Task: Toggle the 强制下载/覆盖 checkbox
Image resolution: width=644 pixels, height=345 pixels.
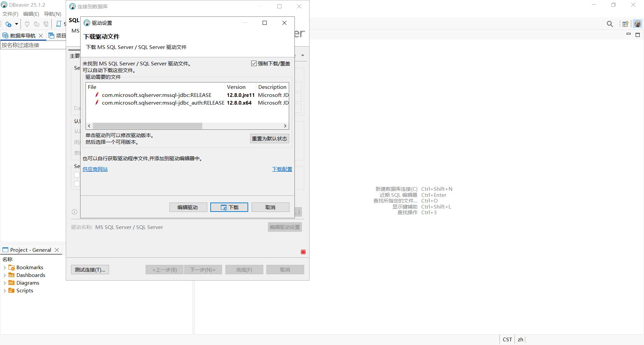Action: [x=254, y=64]
